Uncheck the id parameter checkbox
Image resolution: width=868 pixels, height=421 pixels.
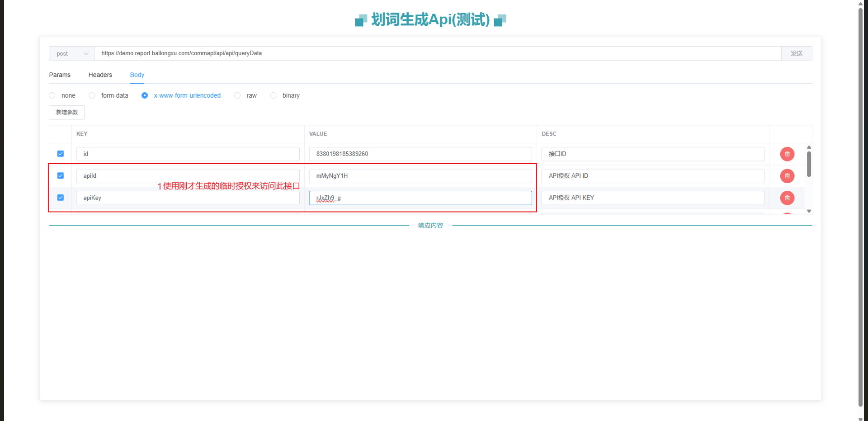click(x=61, y=154)
